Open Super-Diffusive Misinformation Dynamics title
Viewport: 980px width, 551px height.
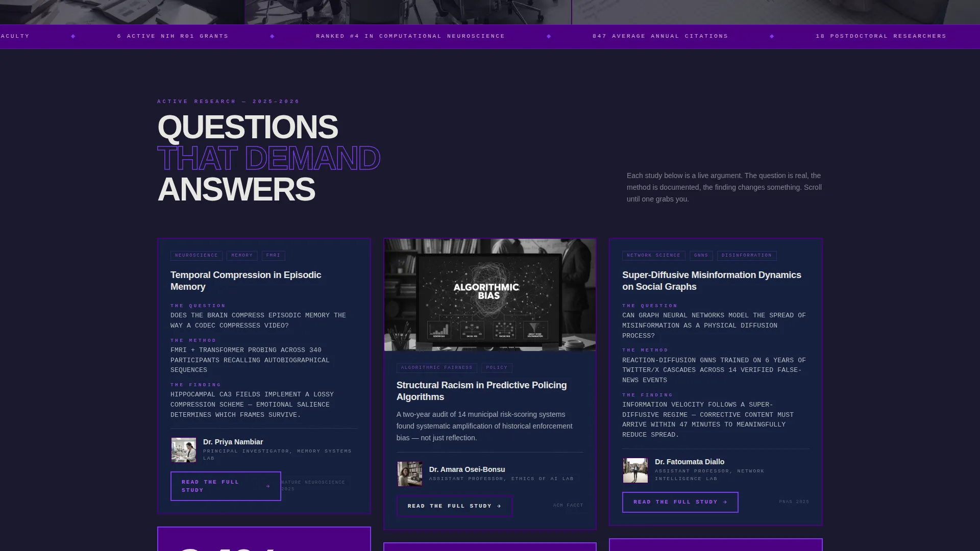point(712,281)
